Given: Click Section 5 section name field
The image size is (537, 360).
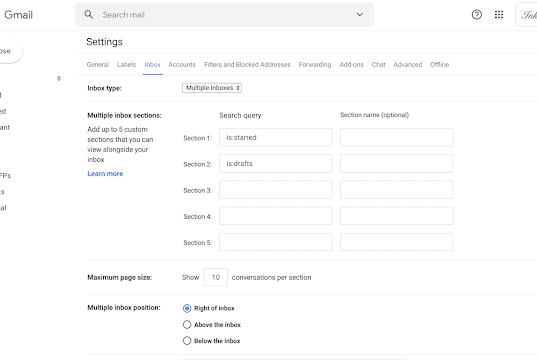Looking at the screenshot, I should pos(397,242).
